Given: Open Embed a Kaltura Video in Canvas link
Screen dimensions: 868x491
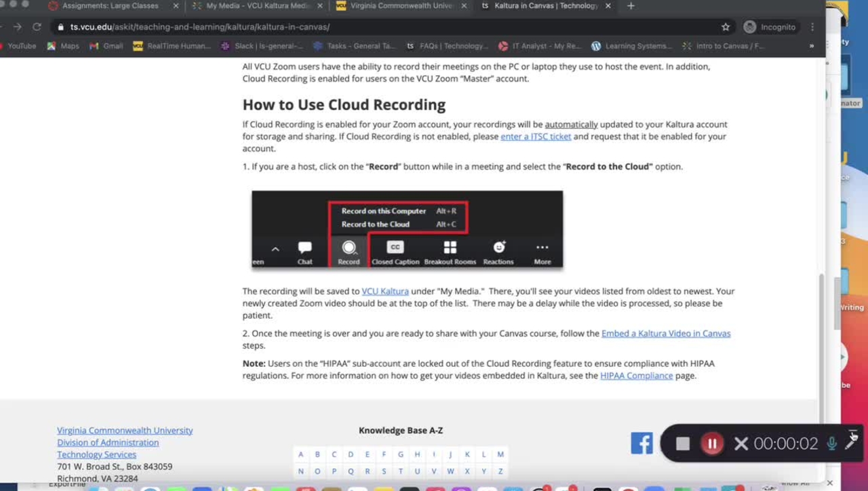Looking at the screenshot, I should click(x=666, y=333).
